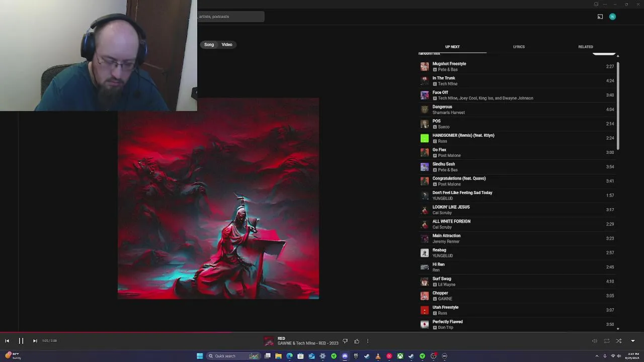Select Surf Swag in the queue
This screenshot has width=644, height=362.
point(517,281)
